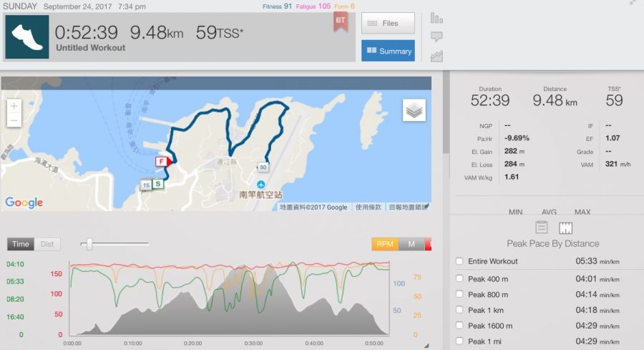Toggle the M elevation series button
The height and width of the screenshot is (350, 644).
click(411, 244)
